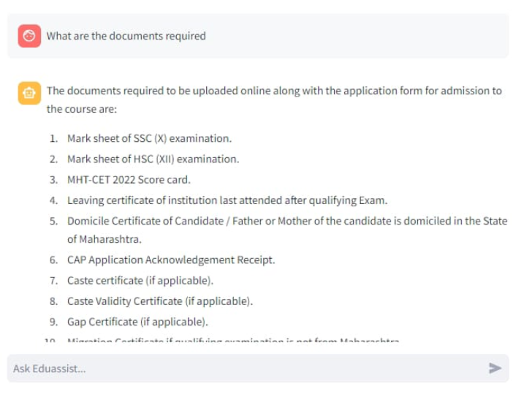Click the red user avatar icon
This screenshot has width=532, height=400.
pos(29,36)
